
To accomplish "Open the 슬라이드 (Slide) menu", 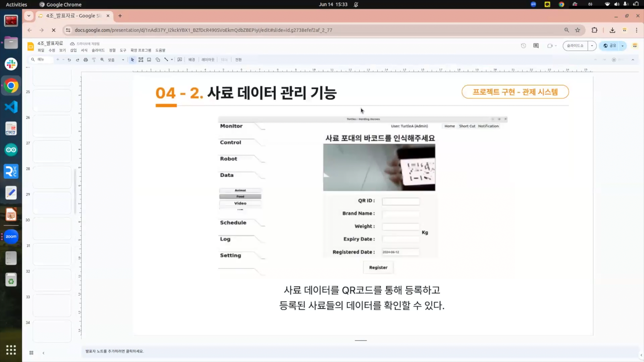I will tap(98, 50).
